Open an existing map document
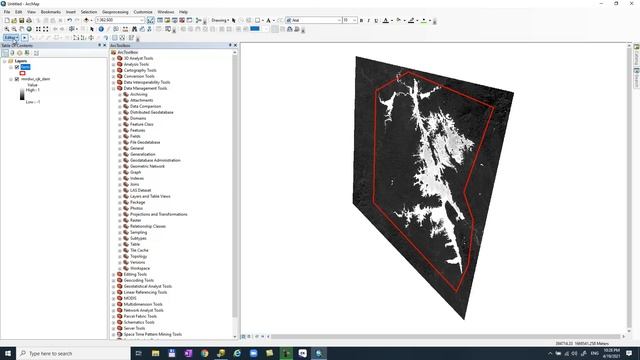The image size is (640, 360). pyautogui.click(x=14, y=20)
